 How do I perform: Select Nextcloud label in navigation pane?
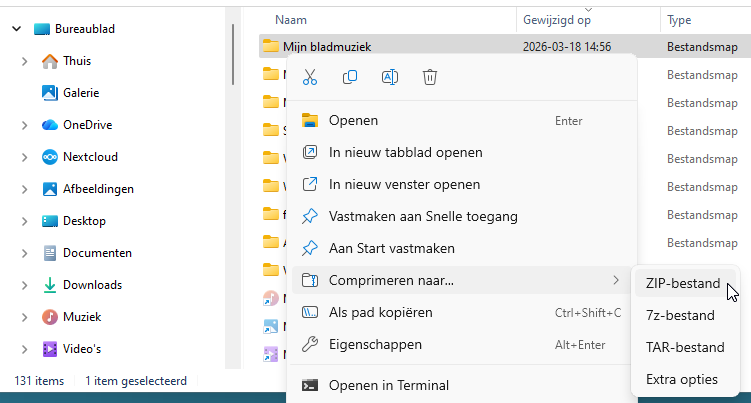point(90,157)
